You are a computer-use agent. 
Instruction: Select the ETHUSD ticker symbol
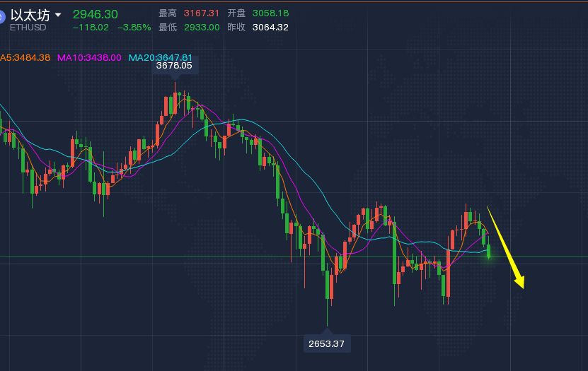pyautogui.click(x=28, y=28)
